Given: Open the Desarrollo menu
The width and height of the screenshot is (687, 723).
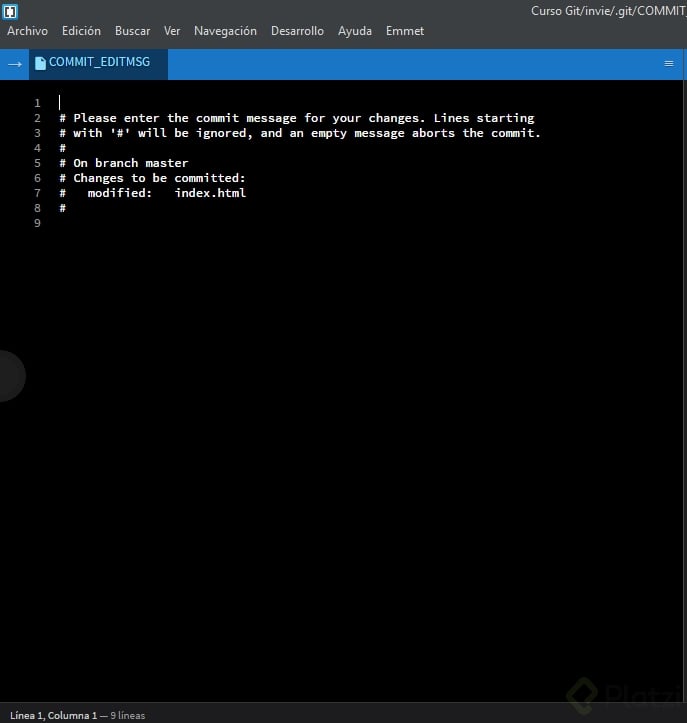Looking at the screenshot, I should coord(297,31).
